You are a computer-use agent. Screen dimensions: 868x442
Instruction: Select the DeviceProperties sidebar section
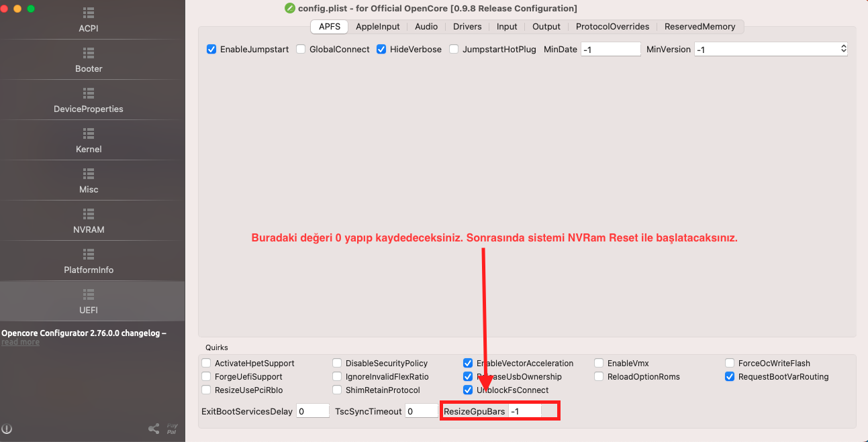[89, 101]
